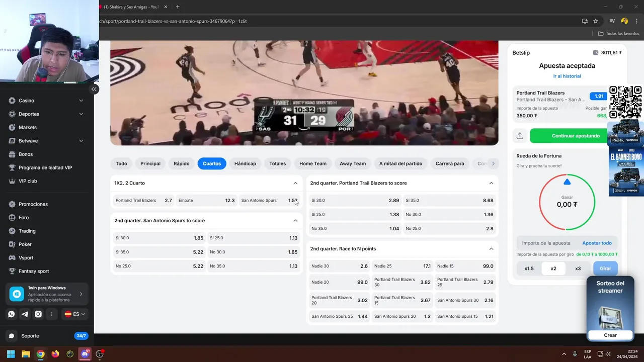Switch to the Principal tab

(150, 163)
